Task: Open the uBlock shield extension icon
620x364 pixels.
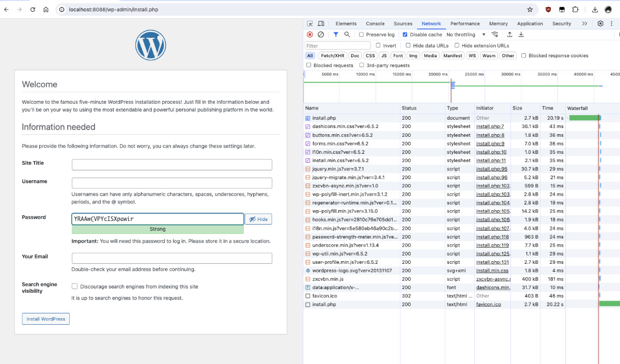Action: coord(548,9)
